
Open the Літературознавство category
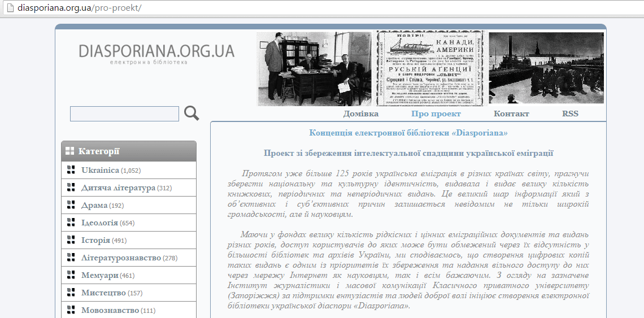[x=121, y=258]
